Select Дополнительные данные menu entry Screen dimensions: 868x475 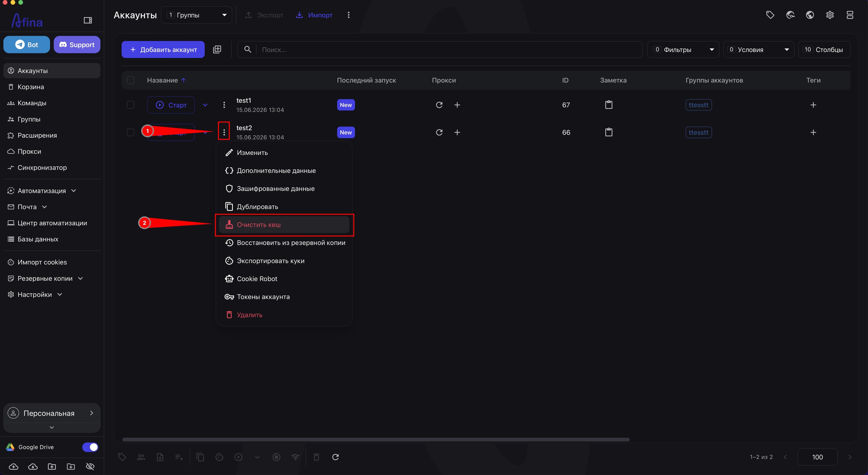tap(284, 170)
